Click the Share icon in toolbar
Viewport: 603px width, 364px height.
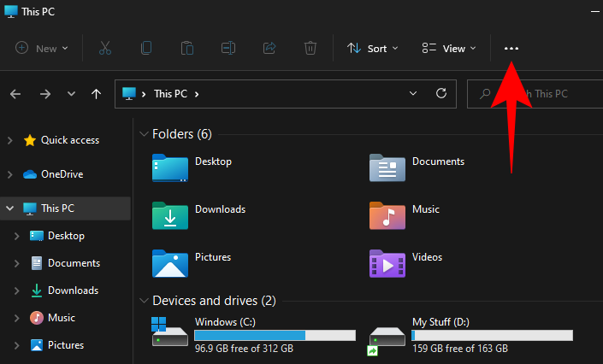(270, 49)
